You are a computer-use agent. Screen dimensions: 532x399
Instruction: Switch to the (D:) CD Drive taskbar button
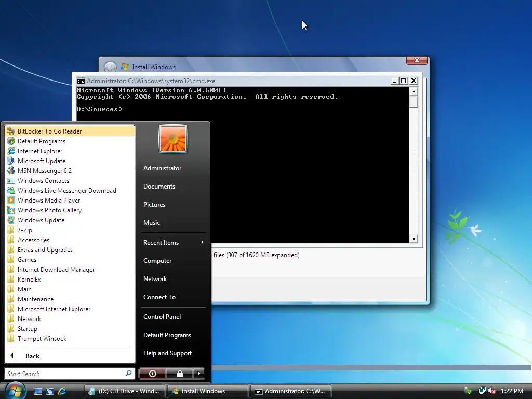[x=124, y=391]
